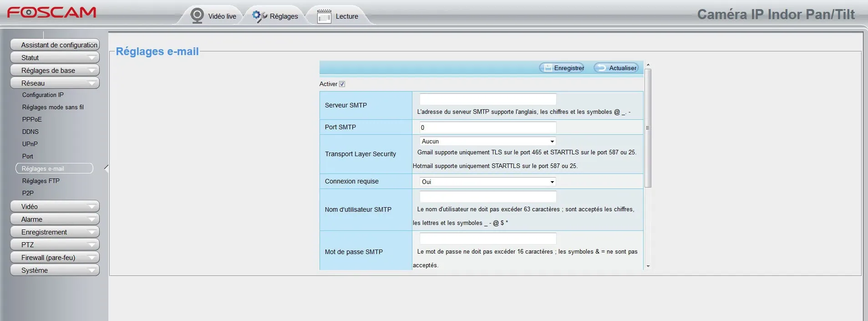The width and height of the screenshot is (868, 321).
Task: Click the Serveur SMTP input field
Action: 487,99
